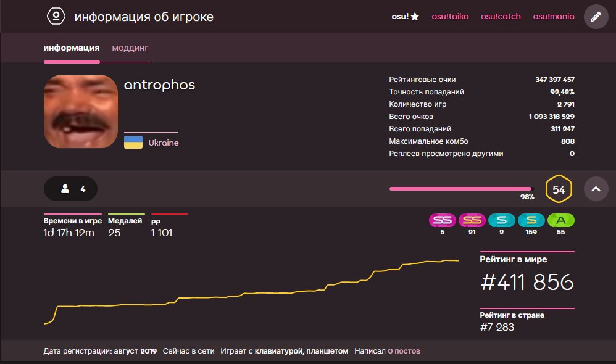Viewport: 616px width, 364px height.
Task: Click the level 54 hexagon badge
Action: 559,189
